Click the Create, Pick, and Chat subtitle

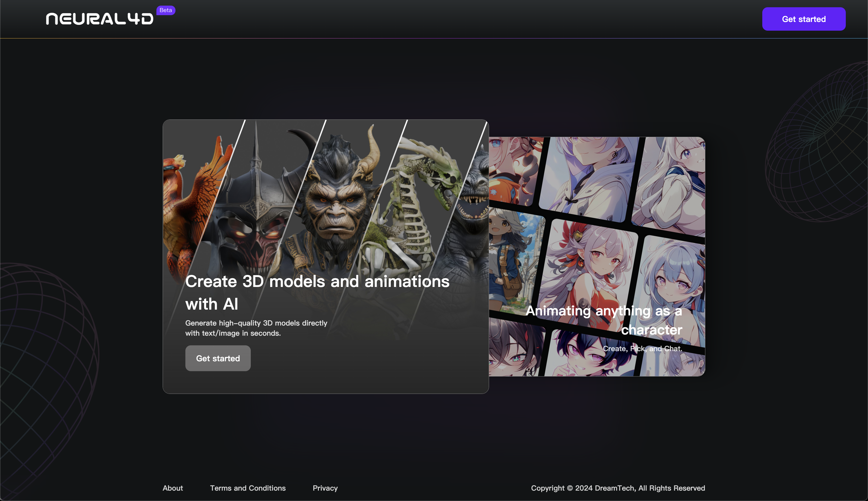coord(642,348)
